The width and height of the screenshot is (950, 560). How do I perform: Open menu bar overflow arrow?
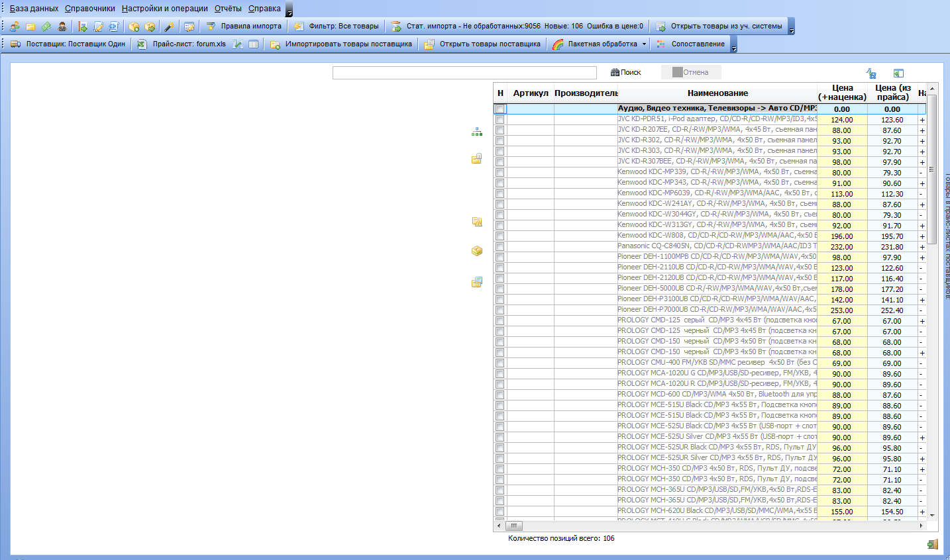(289, 9)
